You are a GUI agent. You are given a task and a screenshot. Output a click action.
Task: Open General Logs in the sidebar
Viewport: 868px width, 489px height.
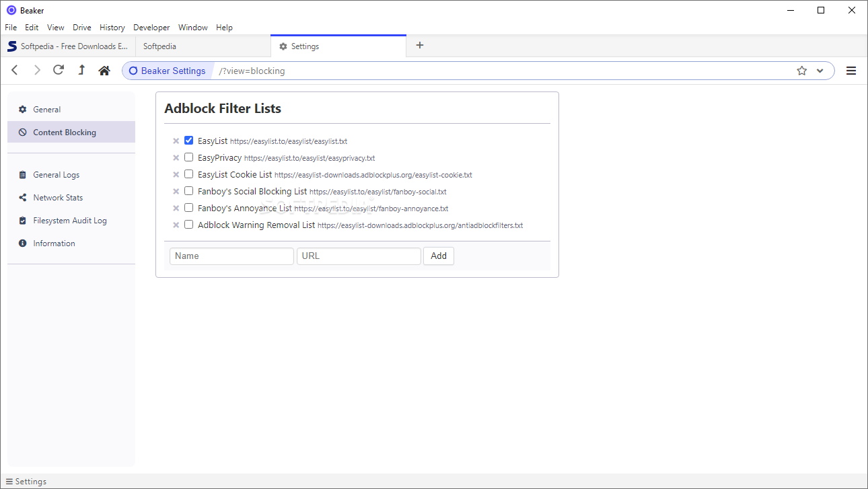[71, 175]
